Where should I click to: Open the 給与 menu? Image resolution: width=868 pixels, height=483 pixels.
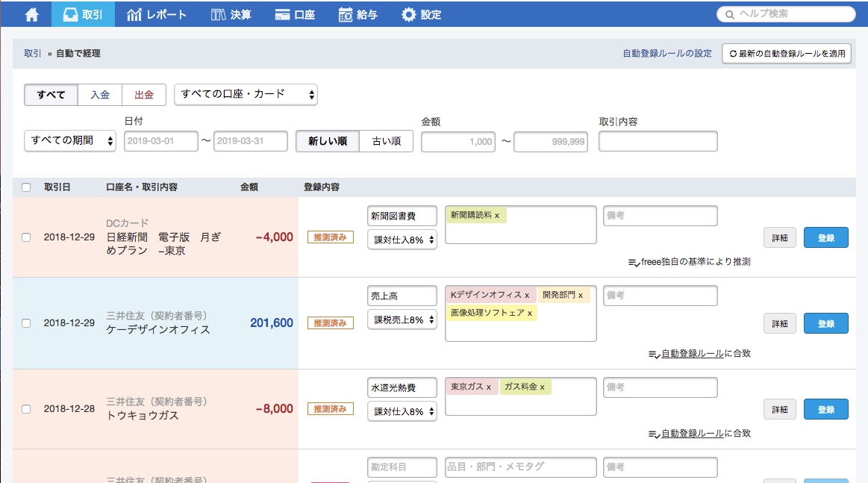[x=358, y=14]
